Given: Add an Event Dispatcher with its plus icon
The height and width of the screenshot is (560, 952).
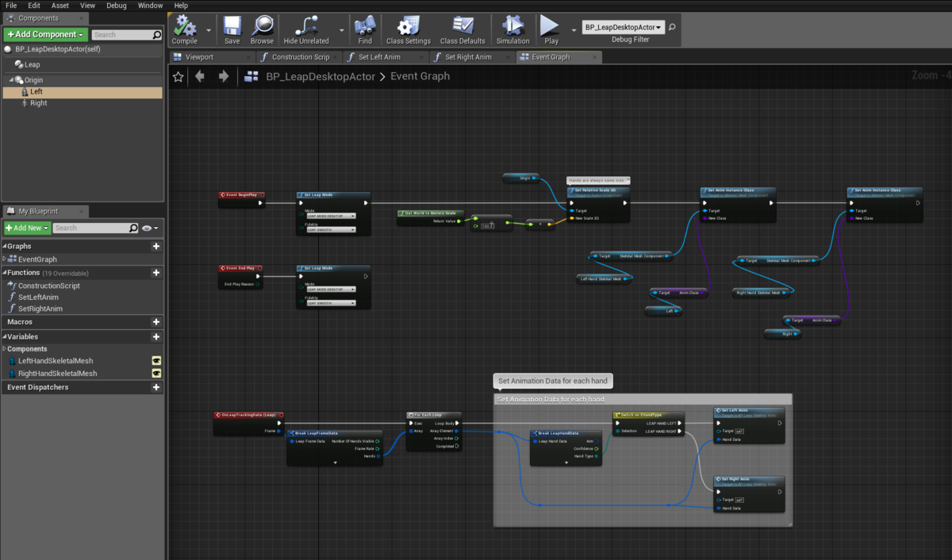Looking at the screenshot, I should (x=156, y=387).
